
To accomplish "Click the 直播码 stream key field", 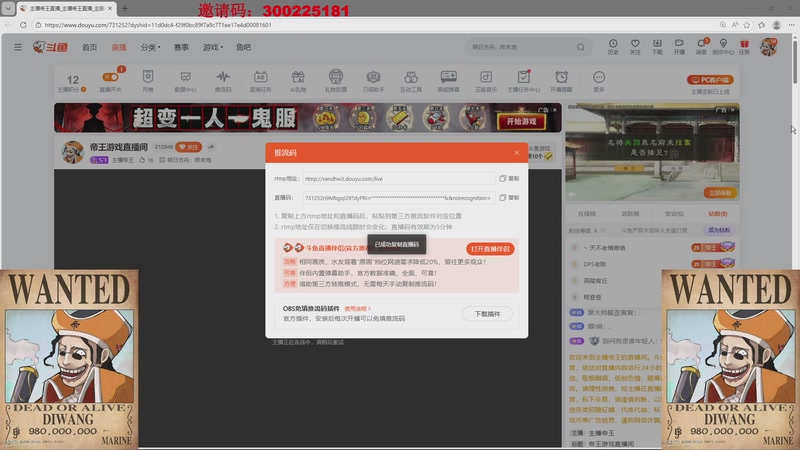I will (x=398, y=197).
